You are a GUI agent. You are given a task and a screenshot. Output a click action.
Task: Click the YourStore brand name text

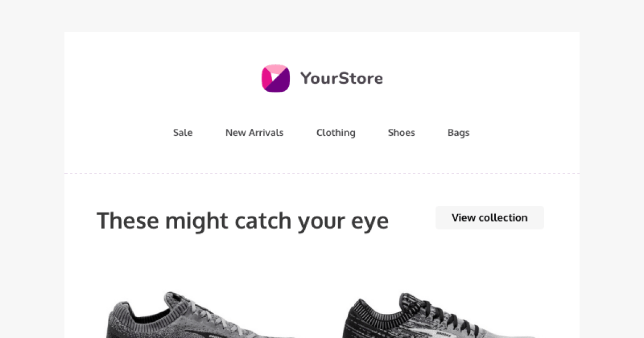pos(341,78)
